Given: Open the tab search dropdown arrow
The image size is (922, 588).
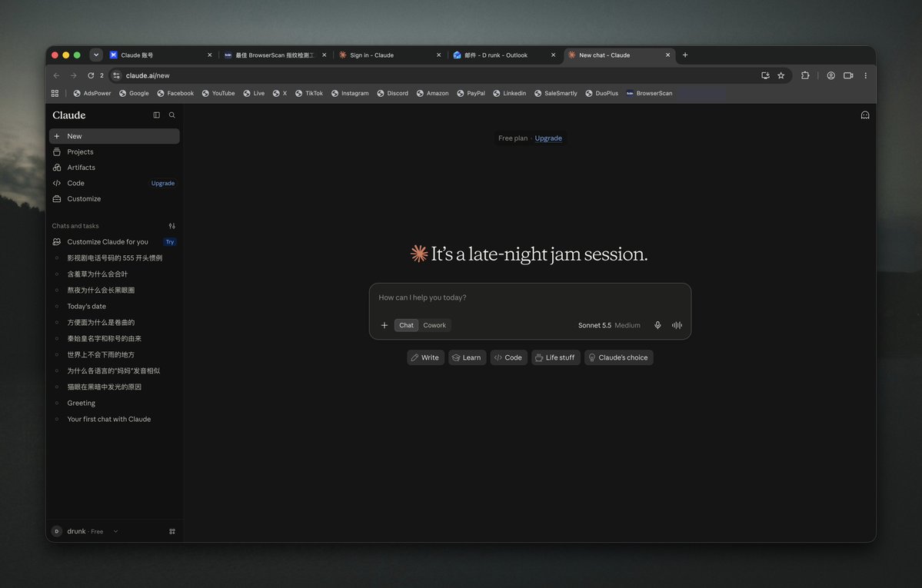Looking at the screenshot, I should click(96, 55).
